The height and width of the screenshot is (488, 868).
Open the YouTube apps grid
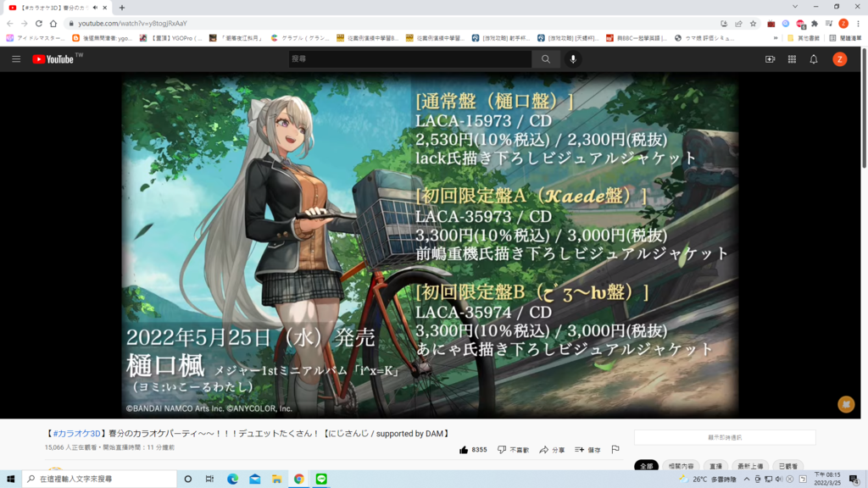click(x=793, y=59)
